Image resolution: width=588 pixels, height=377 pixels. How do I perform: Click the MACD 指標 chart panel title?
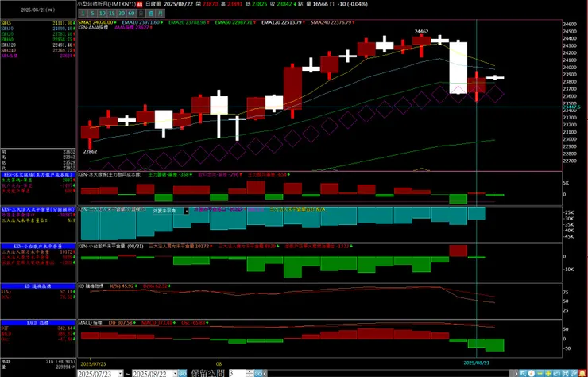pos(90,323)
